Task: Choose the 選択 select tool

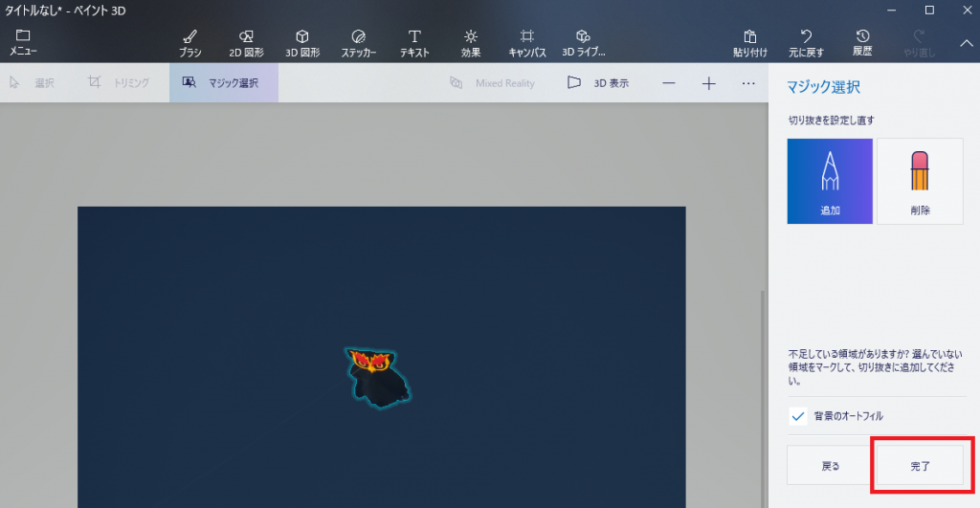Action: point(32,82)
